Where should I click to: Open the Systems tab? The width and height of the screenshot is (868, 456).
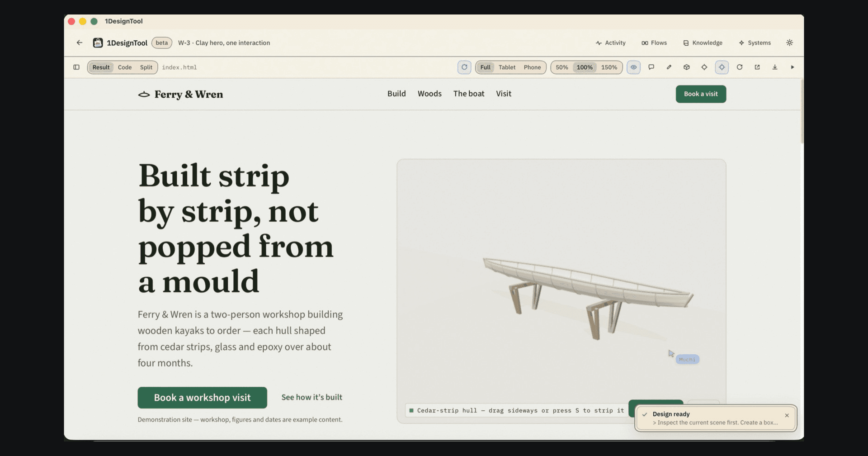coord(755,43)
